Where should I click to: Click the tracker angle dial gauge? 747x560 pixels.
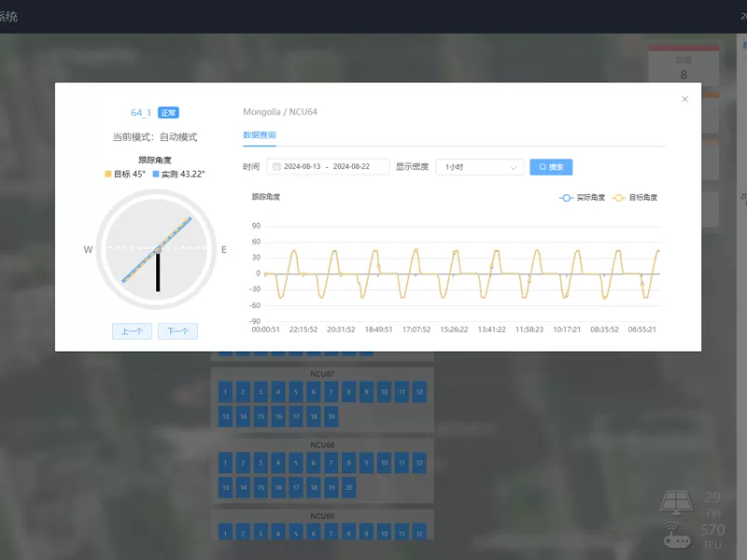(157, 249)
